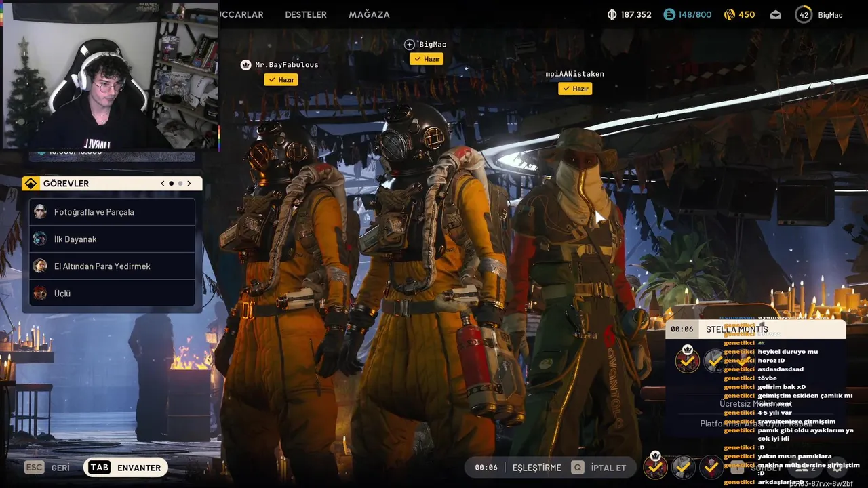Click the streamer webcam overlay
Viewport: 868px width, 488px height.
tap(110, 75)
